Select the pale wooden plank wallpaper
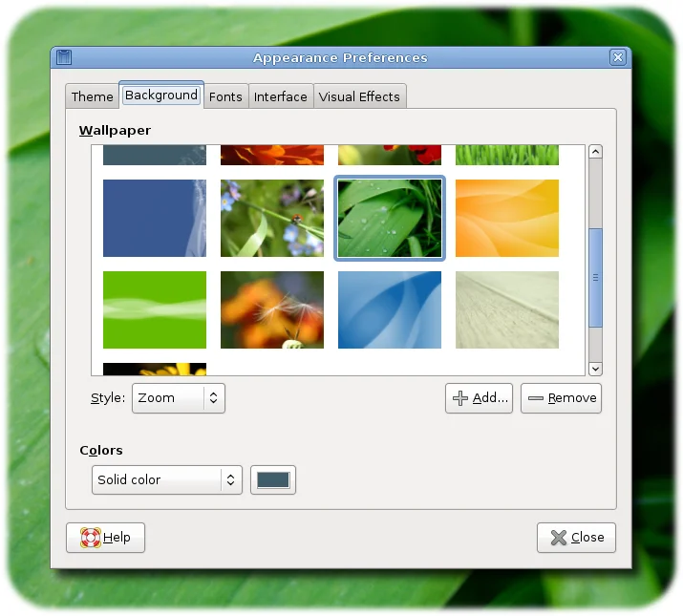683x616 pixels. coord(507,309)
